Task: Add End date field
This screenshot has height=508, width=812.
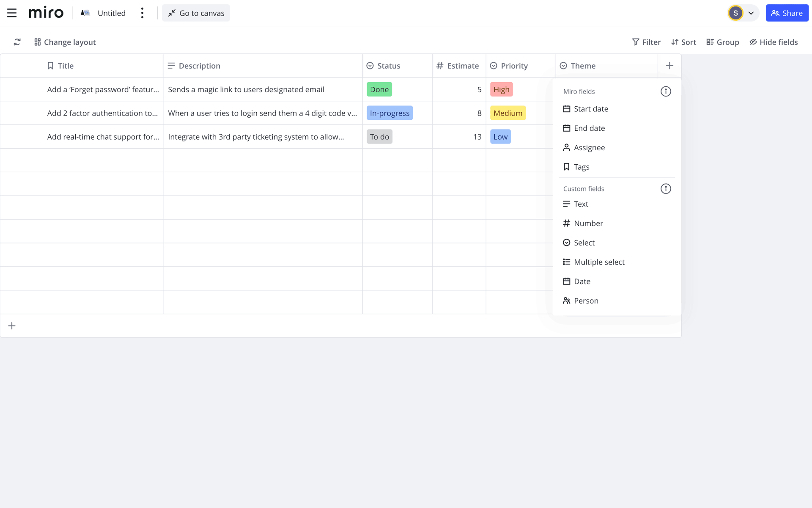Action: point(617,128)
